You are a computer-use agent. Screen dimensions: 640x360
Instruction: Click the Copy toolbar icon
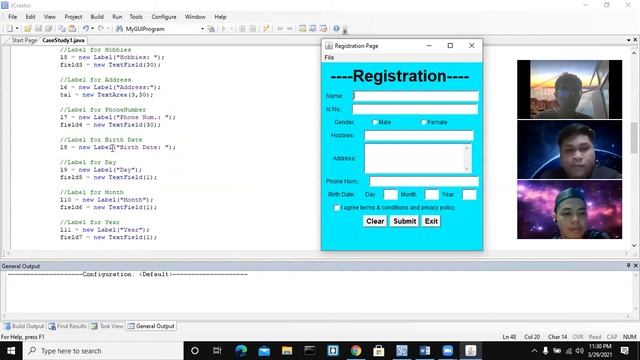coord(62,29)
